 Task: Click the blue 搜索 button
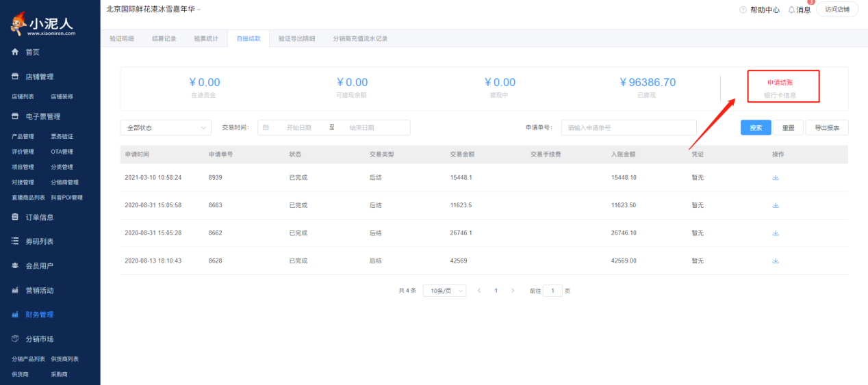coord(756,128)
